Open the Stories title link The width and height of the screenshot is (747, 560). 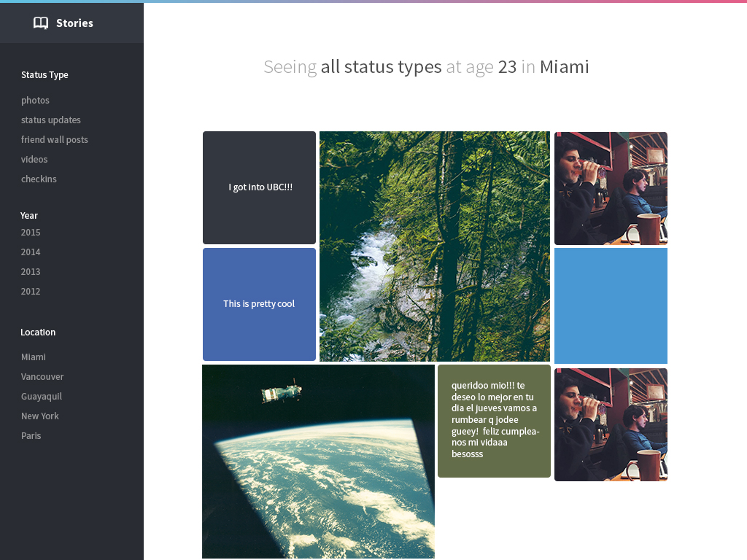[75, 23]
